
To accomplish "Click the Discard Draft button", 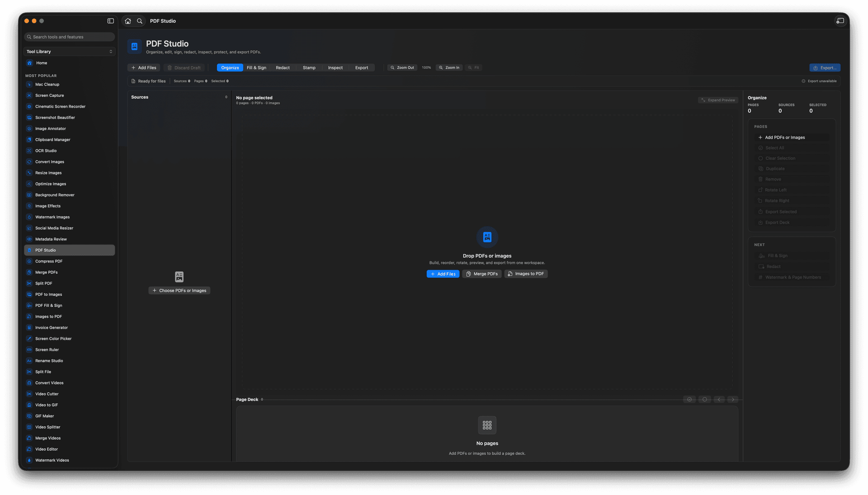I will pyautogui.click(x=184, y=67).
